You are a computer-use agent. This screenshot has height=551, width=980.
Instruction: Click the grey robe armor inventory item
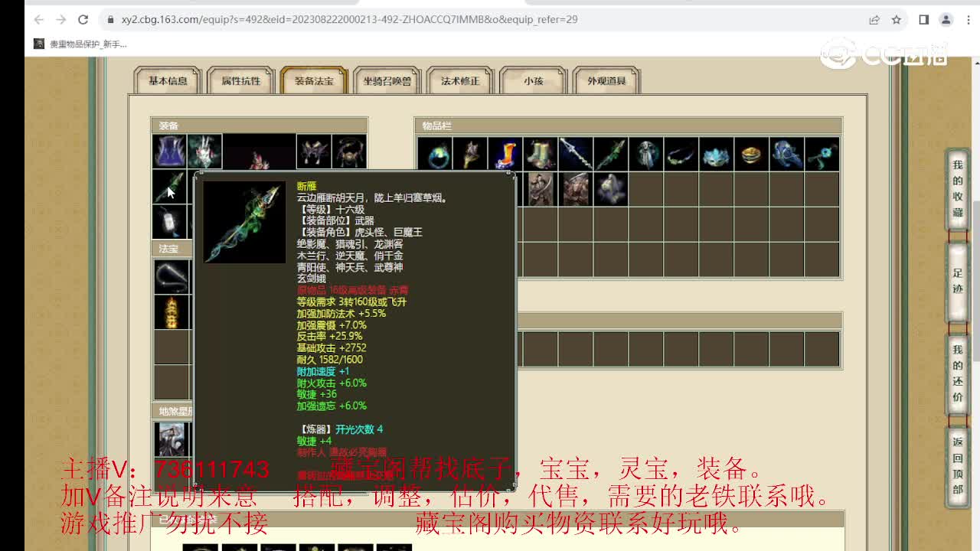646,154
